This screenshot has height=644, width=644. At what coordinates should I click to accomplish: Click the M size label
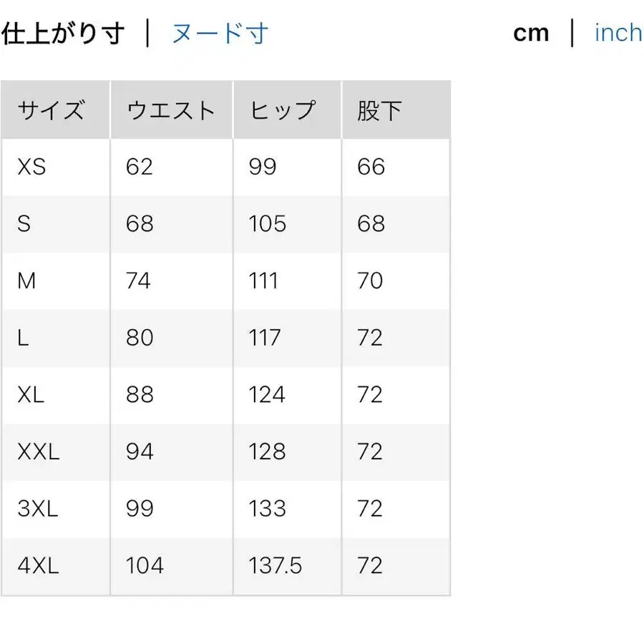click(26, 280)
